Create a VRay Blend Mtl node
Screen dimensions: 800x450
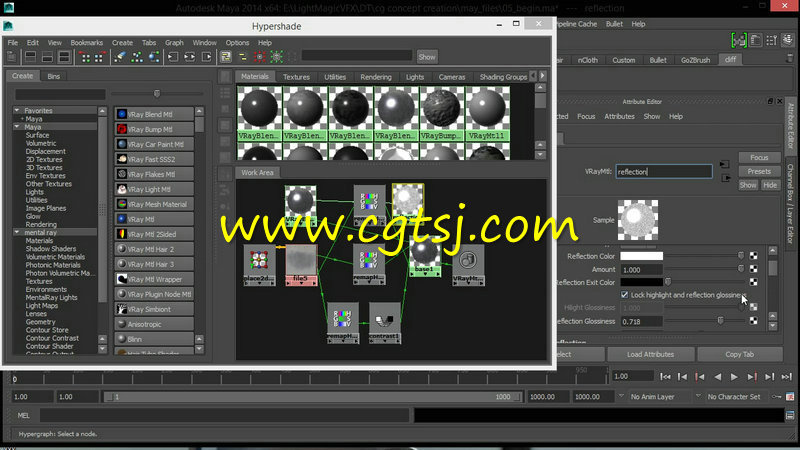coord(154,114)
